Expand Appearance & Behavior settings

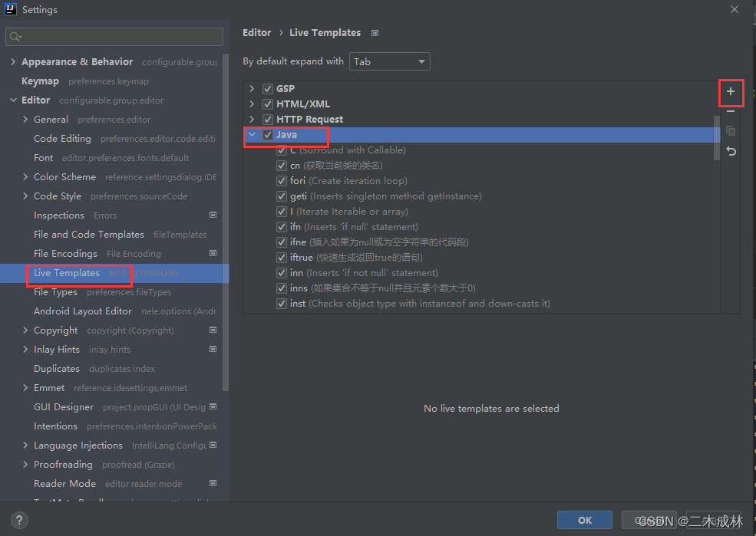pos(13,61)
